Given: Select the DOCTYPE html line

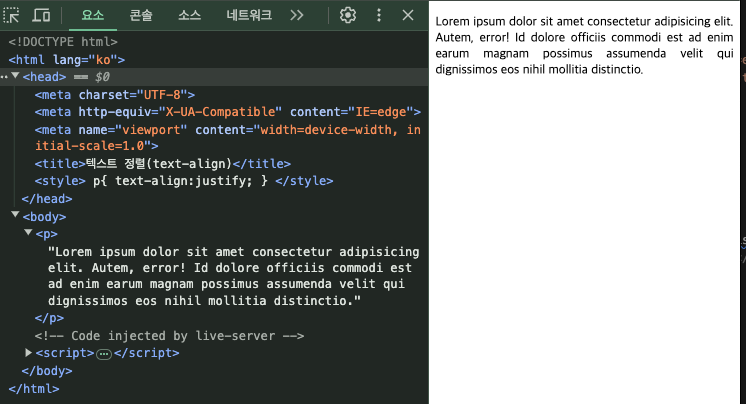Looking at the screenshot, I should [x=63, y=42].
